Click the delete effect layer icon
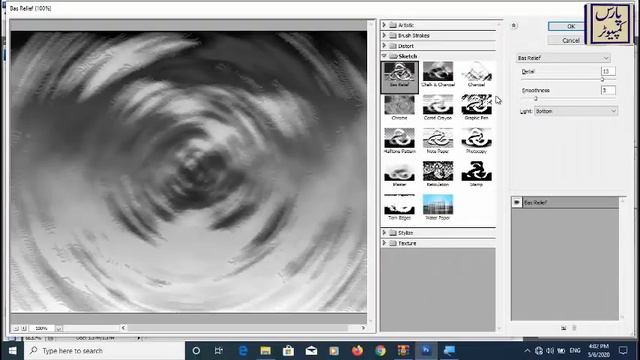This screenshot has width=640, height=360. coord(574,328)
